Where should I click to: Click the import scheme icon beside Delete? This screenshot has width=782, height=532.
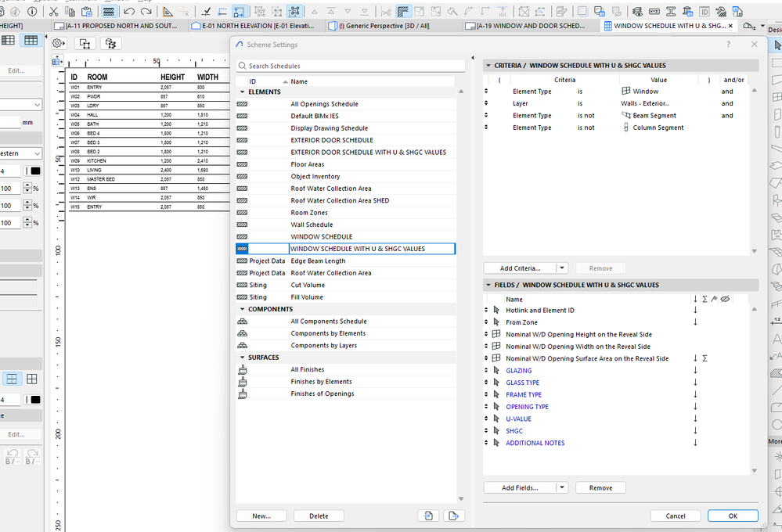tap(428, 516)
